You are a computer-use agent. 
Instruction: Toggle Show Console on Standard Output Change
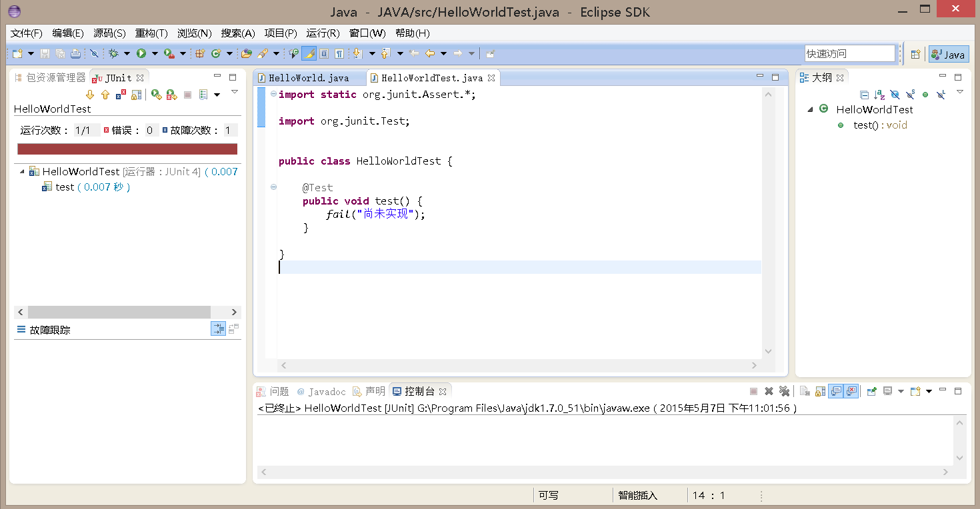pyautogui.click(x=836, y=391)
